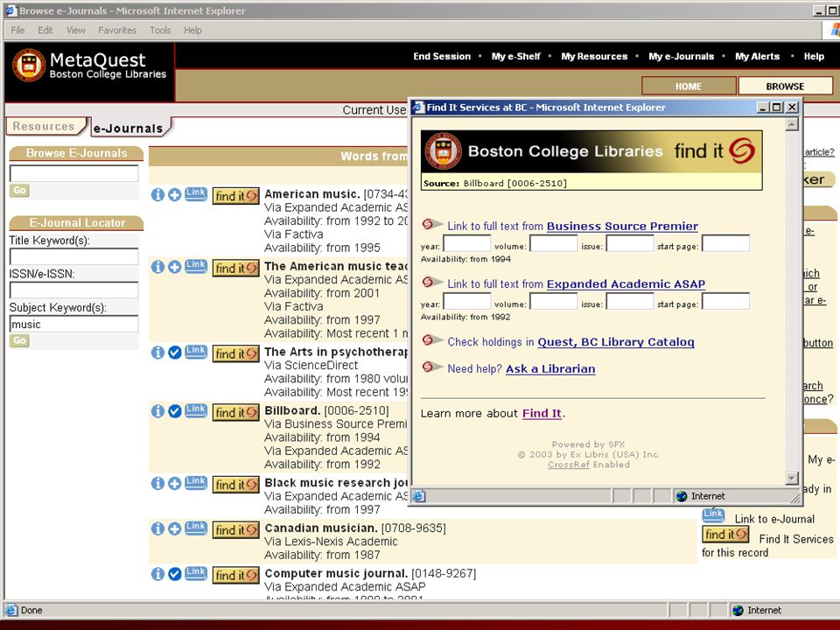Open find it for American music
The height and width of the screenshot is (630, 840).
tap(236, 196)
